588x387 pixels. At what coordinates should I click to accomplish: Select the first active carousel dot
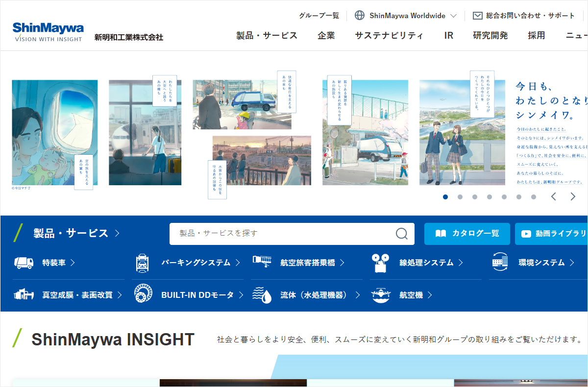coord(445,197)
